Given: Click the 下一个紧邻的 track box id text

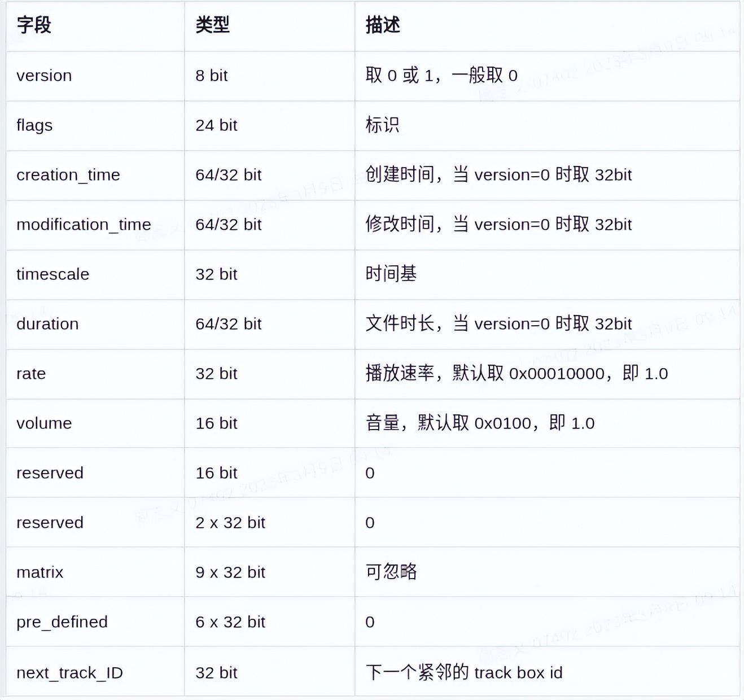Looking at the screenshot, I should pos(464,672).
